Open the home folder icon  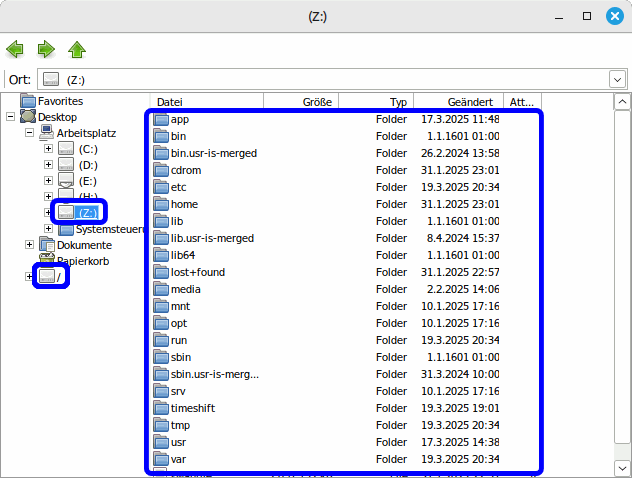coord(162,204)
